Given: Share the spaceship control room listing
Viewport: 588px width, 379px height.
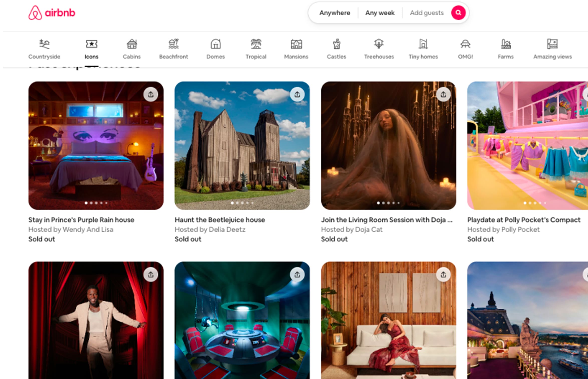Looking at the screenshot, I should pos(297,275).
